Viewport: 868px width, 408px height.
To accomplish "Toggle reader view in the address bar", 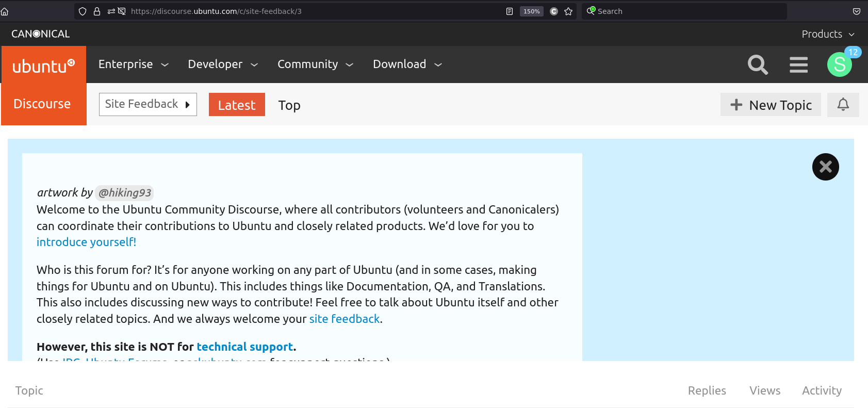I will pos(510,11).
